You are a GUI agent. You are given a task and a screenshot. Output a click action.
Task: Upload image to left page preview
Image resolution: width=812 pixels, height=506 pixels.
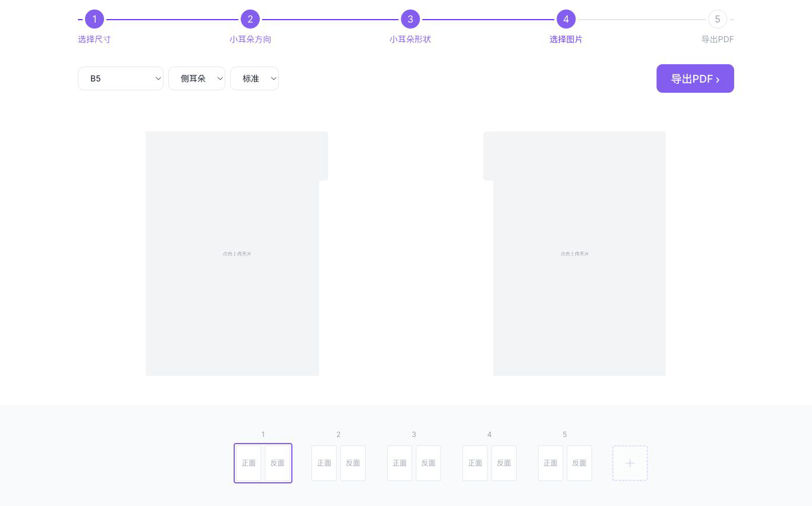point(237,253)
